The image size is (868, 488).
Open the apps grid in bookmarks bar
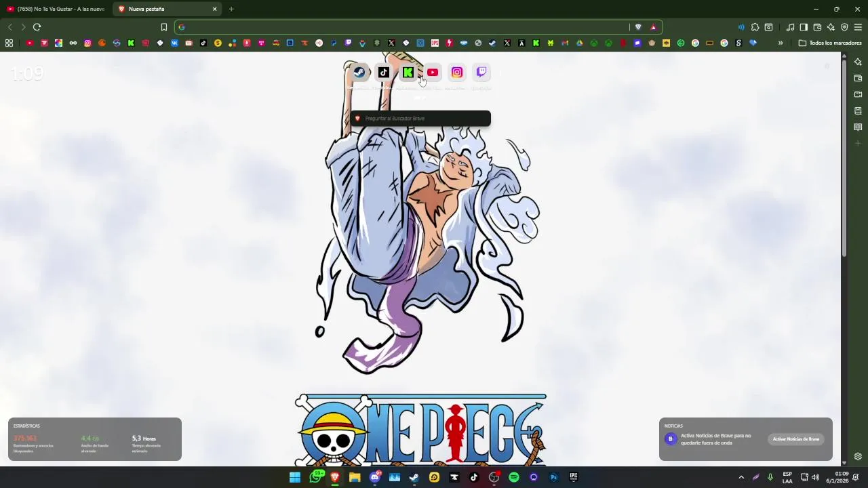click(x=9, y=43)
